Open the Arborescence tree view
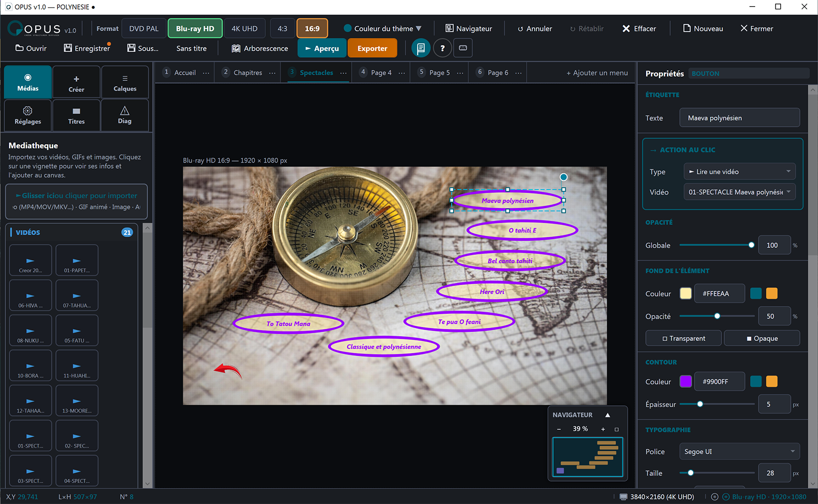Image resolution: width=818 pixels, height=504 pixels. point(260,48)
